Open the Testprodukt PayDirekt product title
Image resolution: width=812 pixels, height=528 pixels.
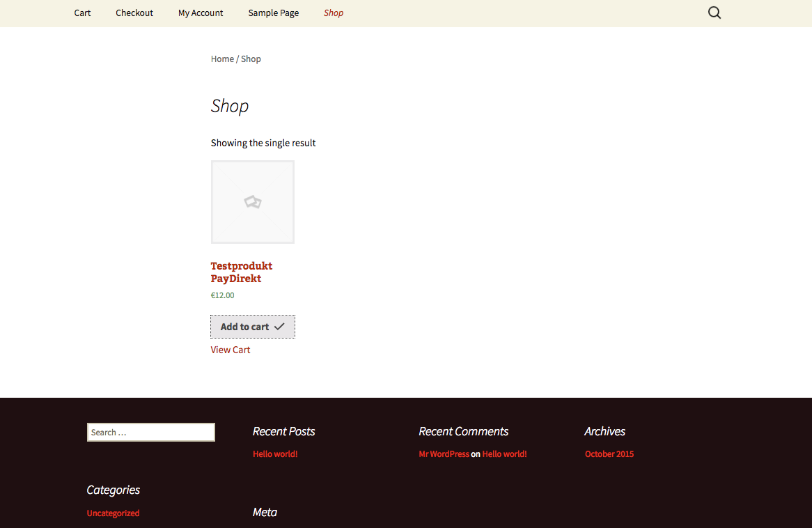242,272
